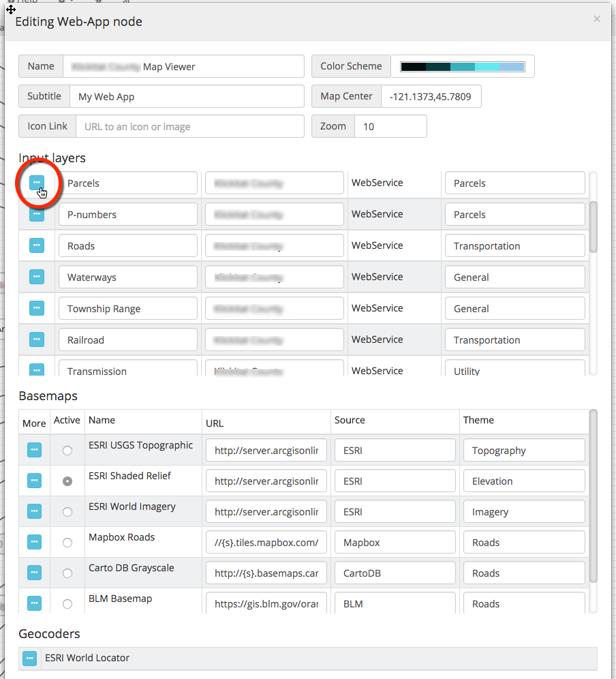
Task: Click the Icon Link URL field
Action: [x=189, y=127]
